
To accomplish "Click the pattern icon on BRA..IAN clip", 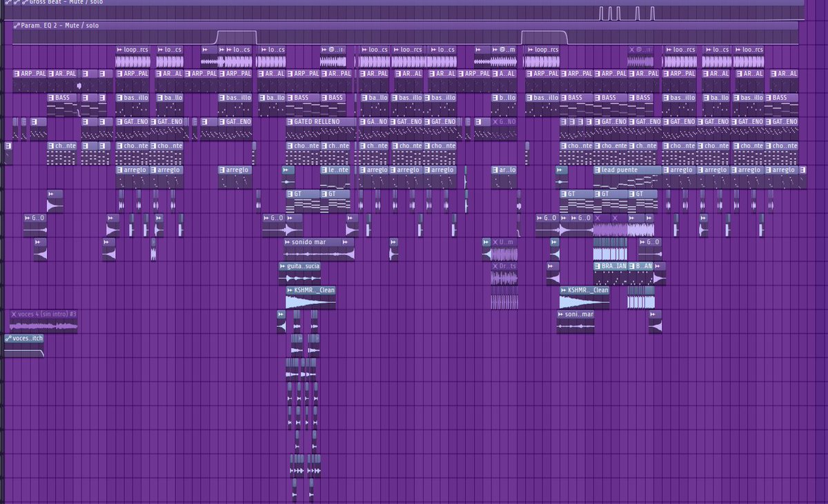I will click(x=598, y=266).
